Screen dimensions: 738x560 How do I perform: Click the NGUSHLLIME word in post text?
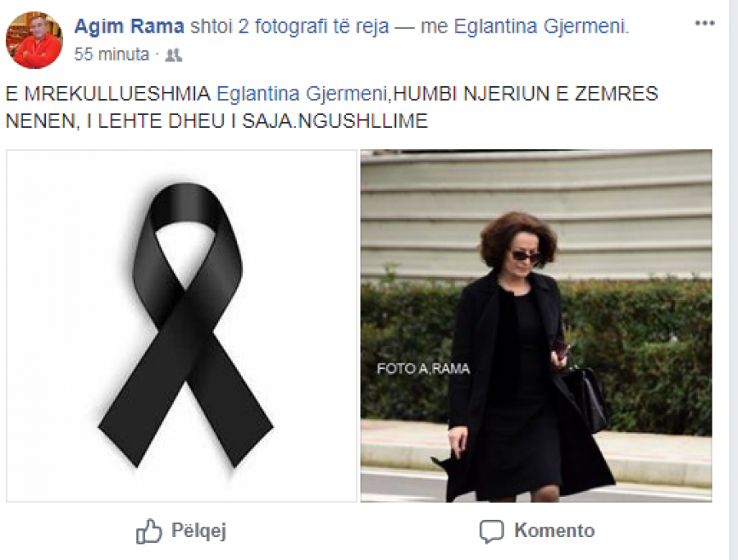click(363, 121)
